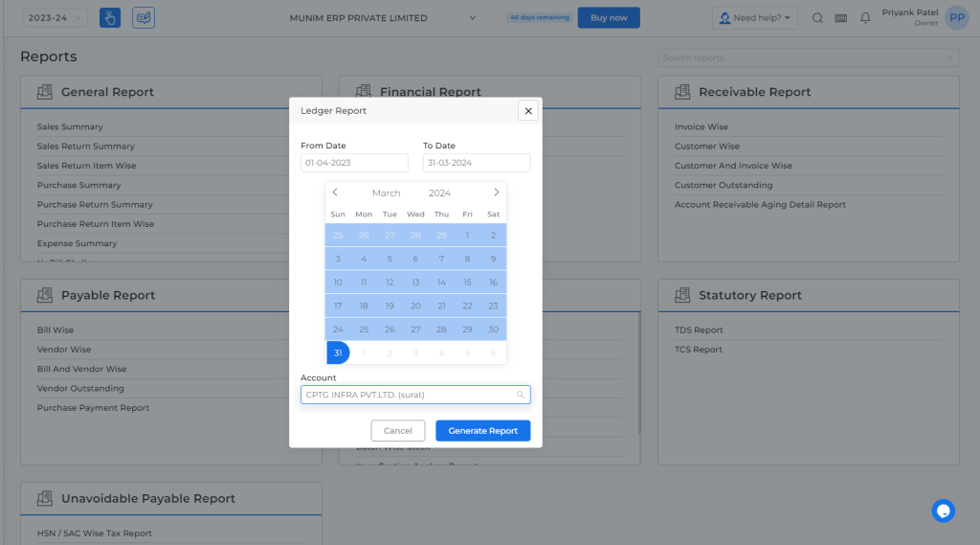Open the PP user avatar
Viewport: 980px width, 545px height.
coord(957,17)
